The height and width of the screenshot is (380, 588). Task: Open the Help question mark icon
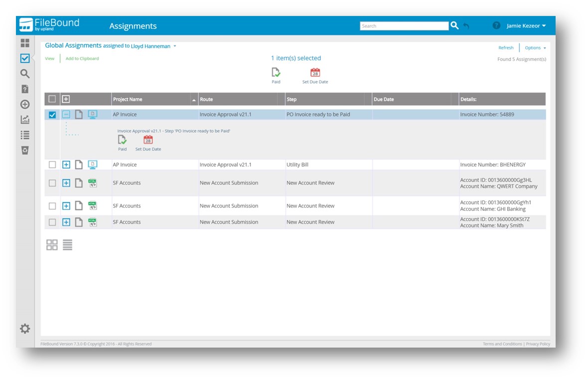tap(496, 25)
